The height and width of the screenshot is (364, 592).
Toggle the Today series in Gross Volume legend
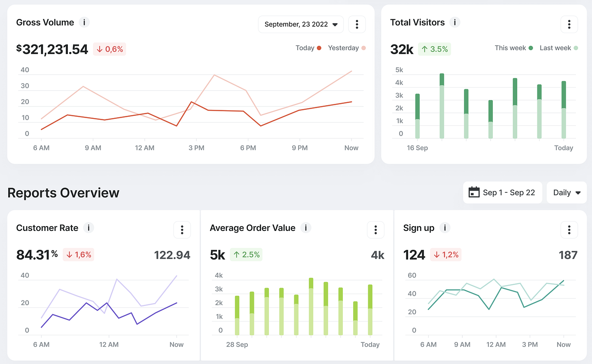coord(308,48)
